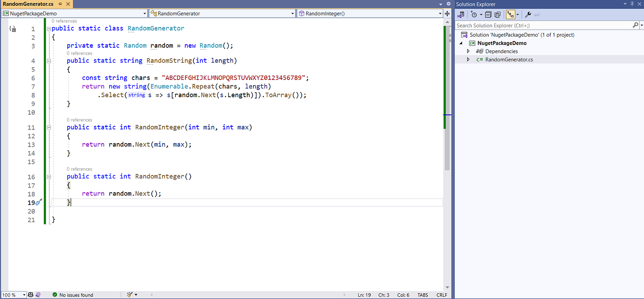Image resolution: width=644 pixels, height=299 pixels.
Task: Open Properties wrench icon in Solution Explorer
Action: click(x=528, y=15)
